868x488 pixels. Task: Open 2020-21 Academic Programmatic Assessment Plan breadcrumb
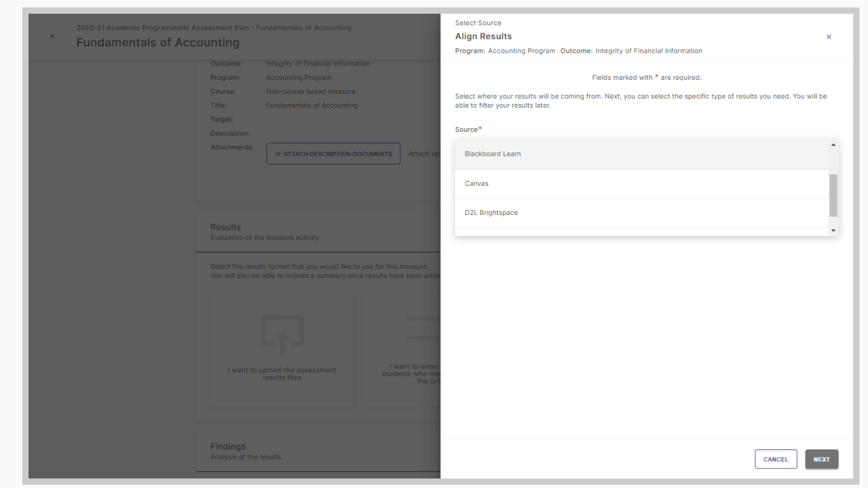tap(163, 28)
